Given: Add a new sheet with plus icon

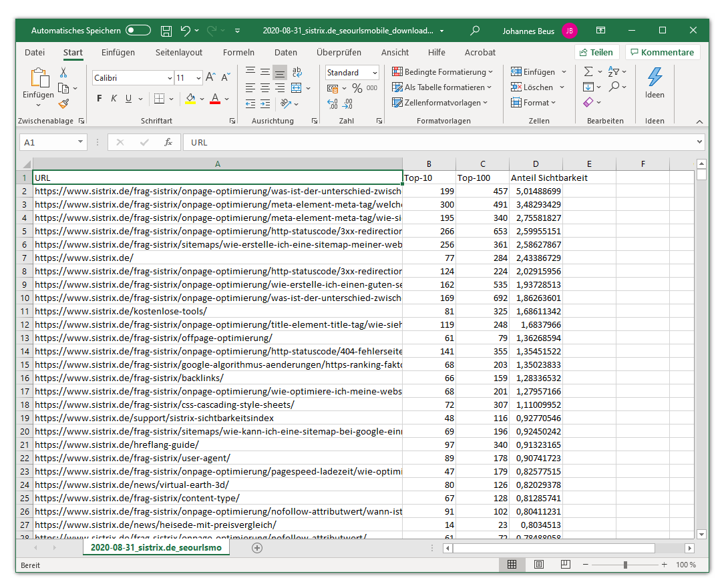Looking at the screenshot, I should point(257,548).
